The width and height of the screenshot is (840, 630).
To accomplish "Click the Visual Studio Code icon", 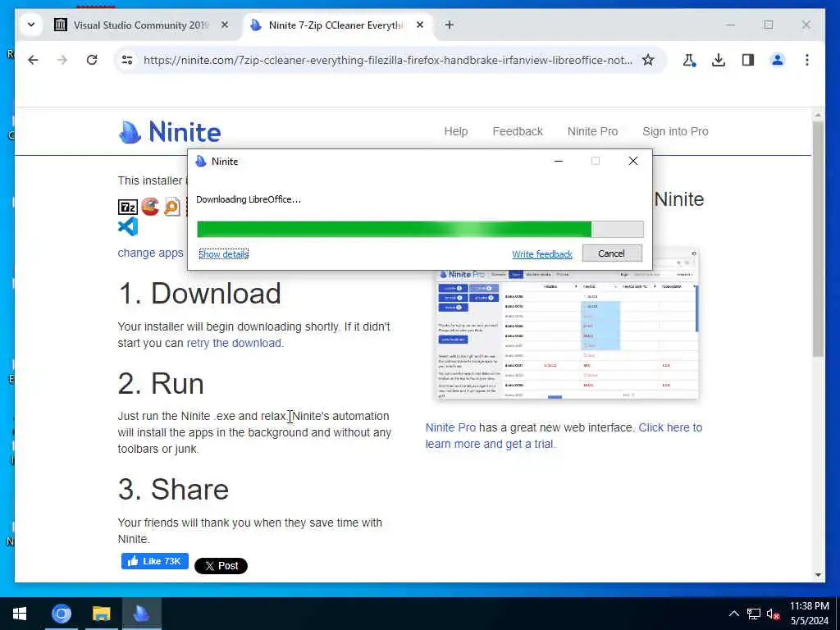I will pos(127,226).
